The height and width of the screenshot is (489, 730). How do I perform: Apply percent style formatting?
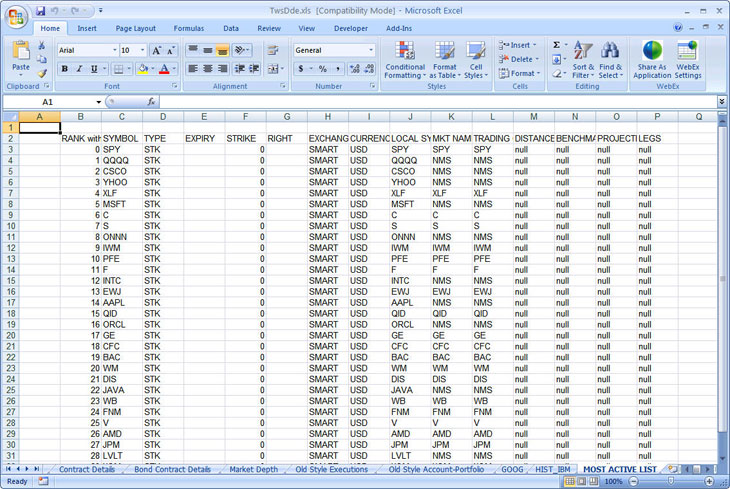pos(323,69)
